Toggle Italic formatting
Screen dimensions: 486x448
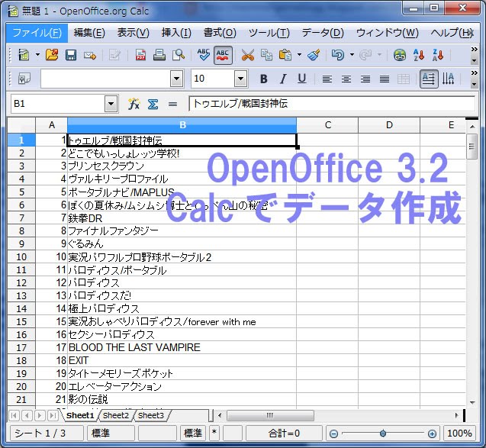coord(282,79)
